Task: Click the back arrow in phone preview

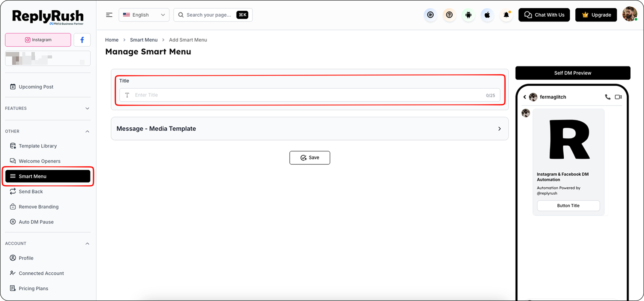Action: click(525, 97)
